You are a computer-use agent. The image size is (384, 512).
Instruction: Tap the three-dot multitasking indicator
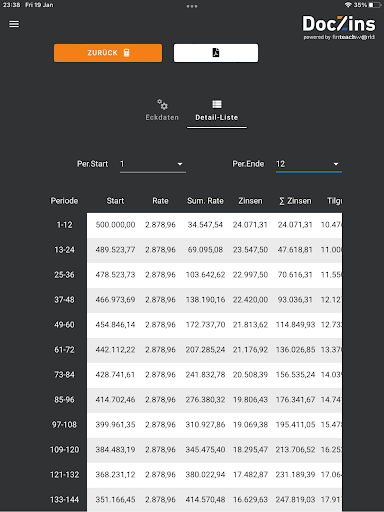pos(192,6)
